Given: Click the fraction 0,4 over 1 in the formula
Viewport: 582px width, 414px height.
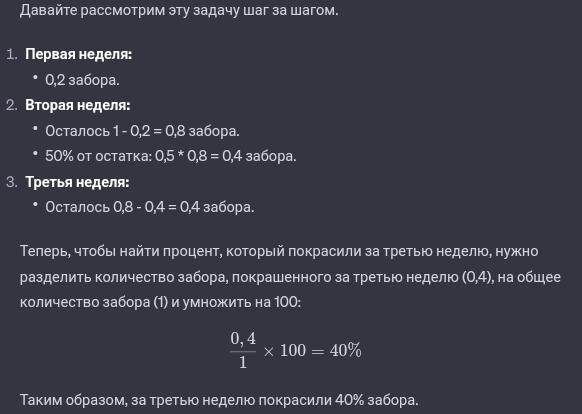Looking at the screenshot, I should pyautogui.click(x=243, y=350).
